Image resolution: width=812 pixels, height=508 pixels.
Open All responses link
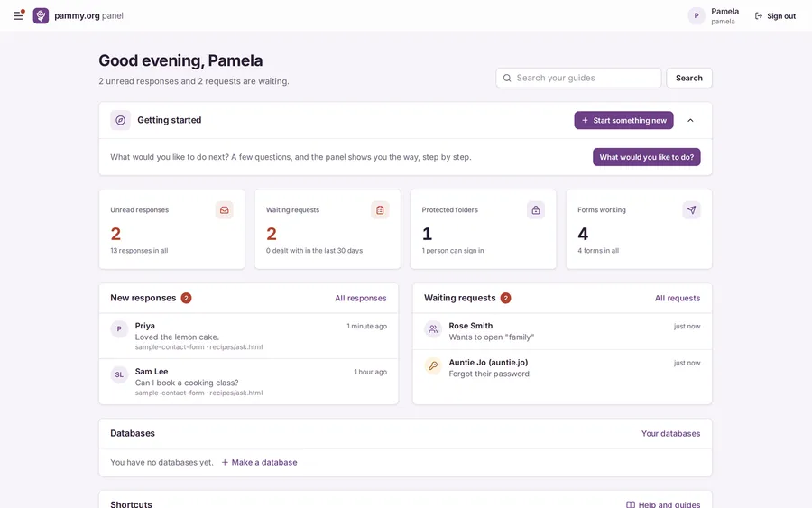pos(360,299)
